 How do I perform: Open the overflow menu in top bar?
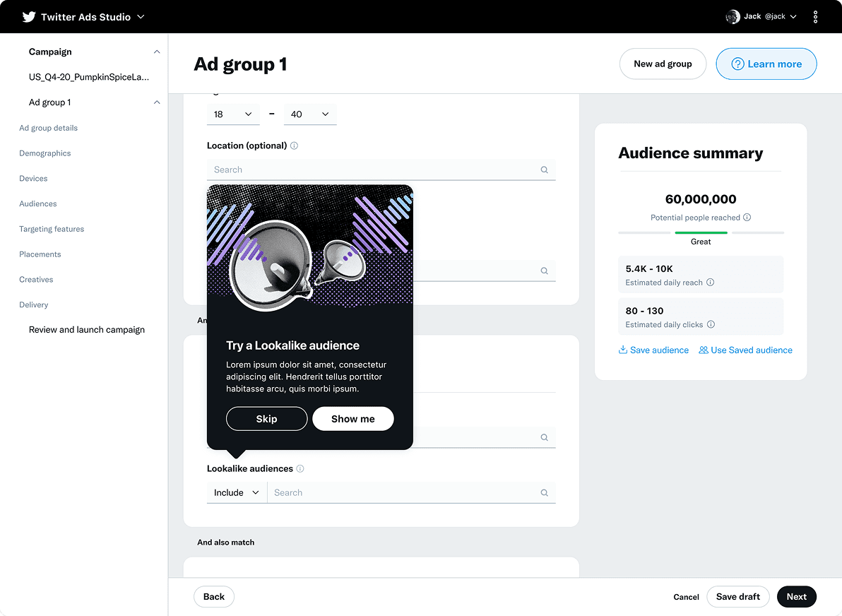pyautogui.click(x=816, y=16)
